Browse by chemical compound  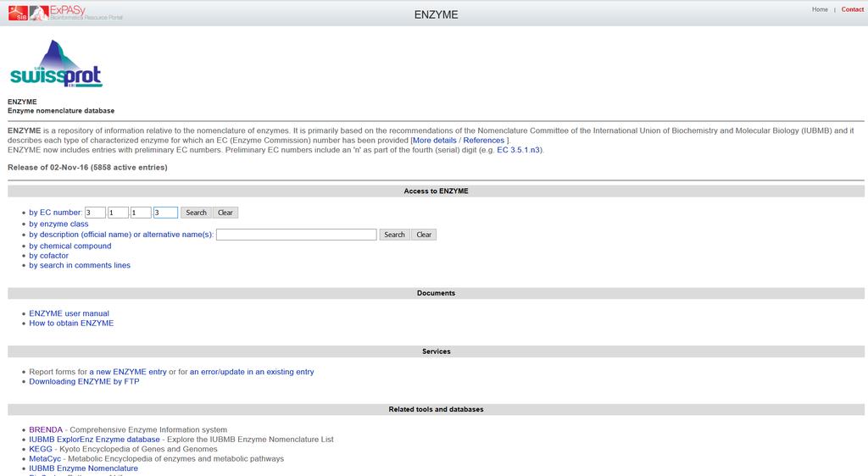point(70,246)
